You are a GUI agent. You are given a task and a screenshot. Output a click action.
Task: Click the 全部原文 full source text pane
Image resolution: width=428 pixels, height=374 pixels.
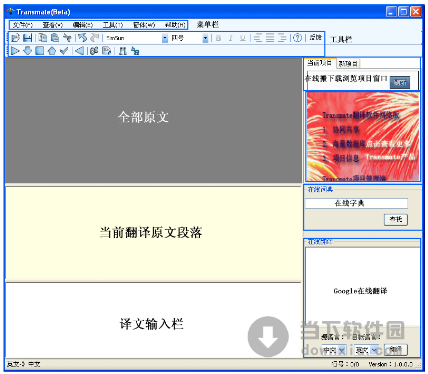click(153, 120)
